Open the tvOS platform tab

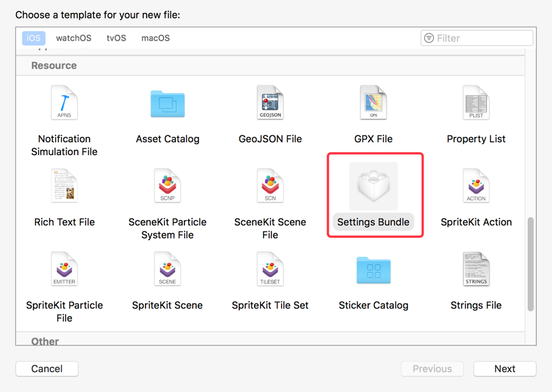pos(116,38)
